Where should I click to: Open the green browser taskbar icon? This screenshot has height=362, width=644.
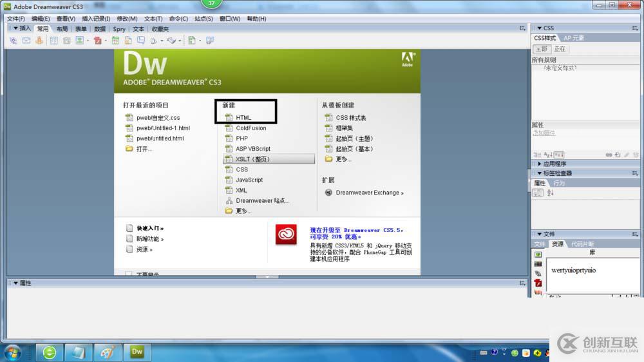pyautogui.click(x=50, y=352)
